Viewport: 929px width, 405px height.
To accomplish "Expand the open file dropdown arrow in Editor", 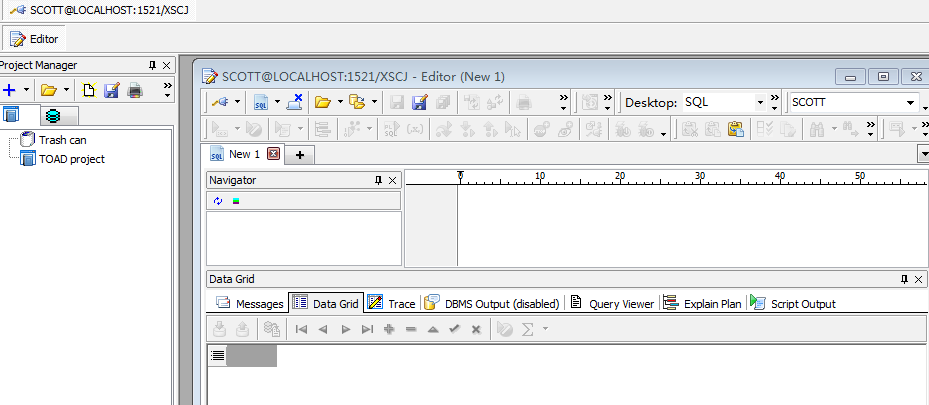I will pyautogui.click(x=339, y=102).
